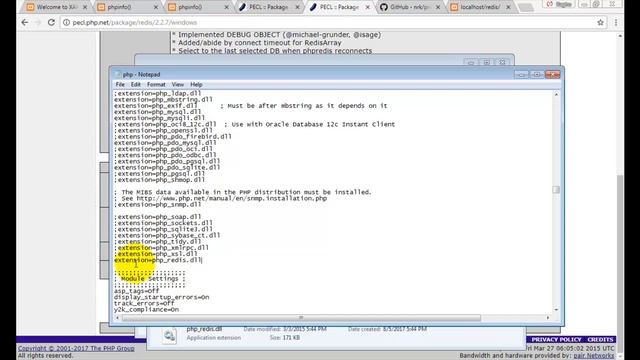
Task: Click the Notepad title bar document icon
Action: tap(118, 74)
